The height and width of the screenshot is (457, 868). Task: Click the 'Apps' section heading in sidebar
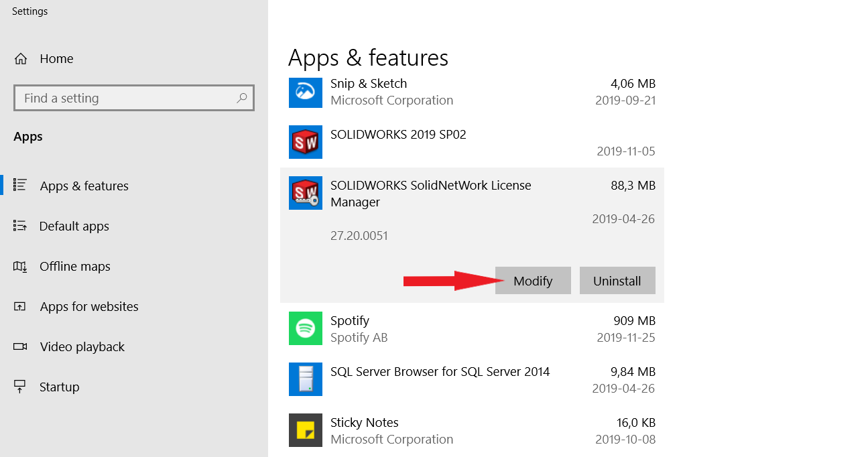pos(28,137)
